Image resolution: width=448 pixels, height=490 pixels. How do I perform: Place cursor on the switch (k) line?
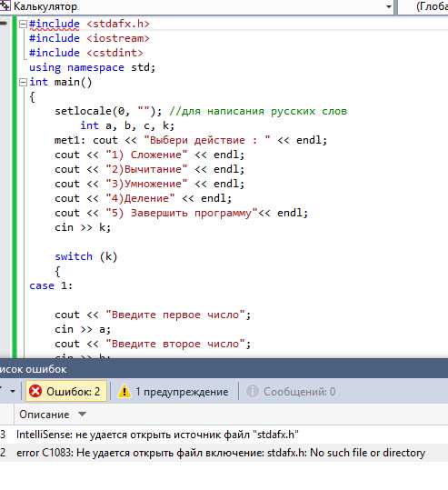[86, 256]
